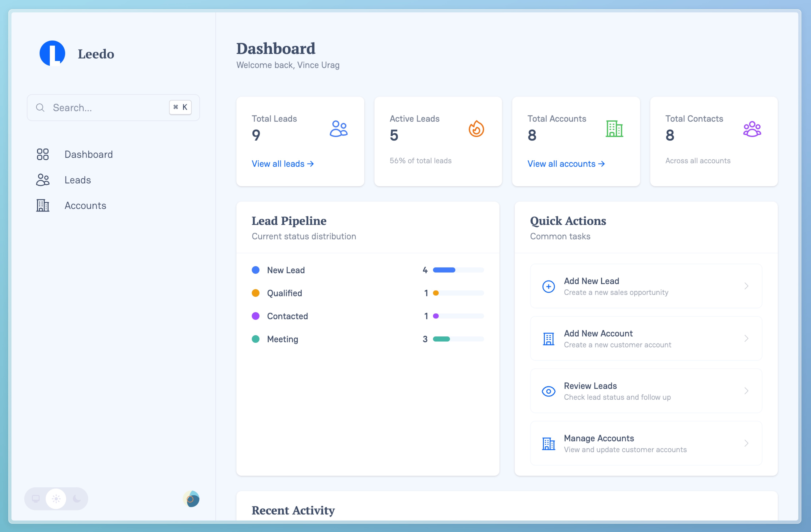Click the building icon for Manage Accounts
This screenshot has width=811, height=532.
548,444
